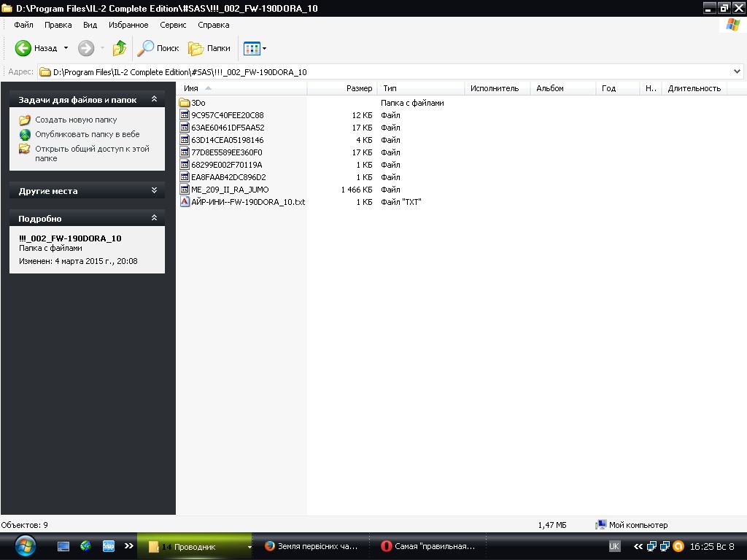747x560 pixels.
Task: Click the Show Desktop quick launch icon
Action: [63, 546]
